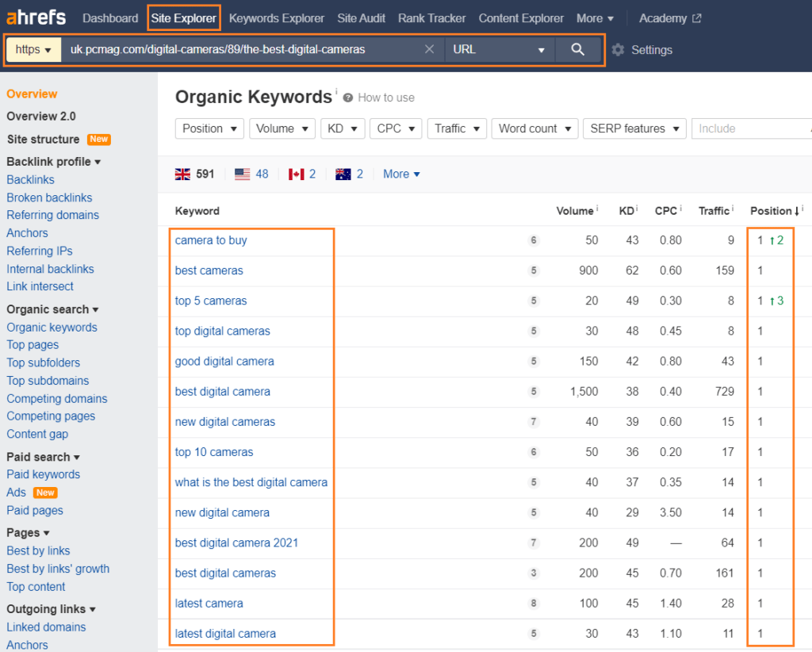This screenshot has height=652, width=812.
Task: Open the KD filter dropdown
Action: [x=343, y=128]
